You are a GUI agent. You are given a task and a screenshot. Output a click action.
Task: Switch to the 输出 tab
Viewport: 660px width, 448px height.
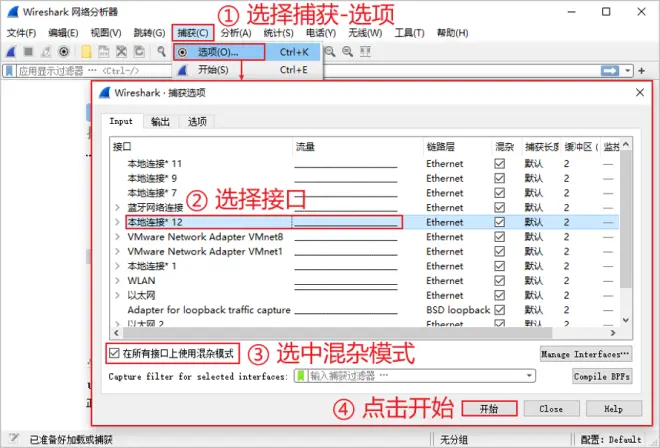click(160, 122)
